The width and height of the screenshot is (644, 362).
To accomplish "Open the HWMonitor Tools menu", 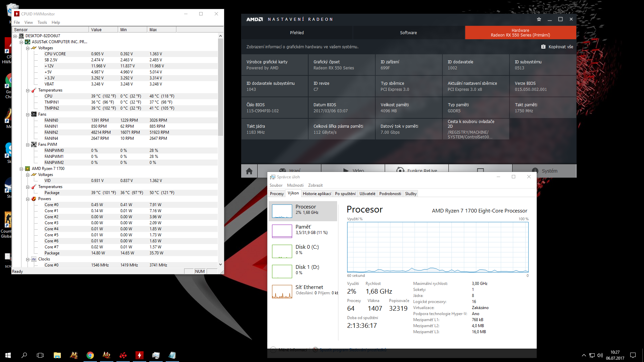I will 42,22.
